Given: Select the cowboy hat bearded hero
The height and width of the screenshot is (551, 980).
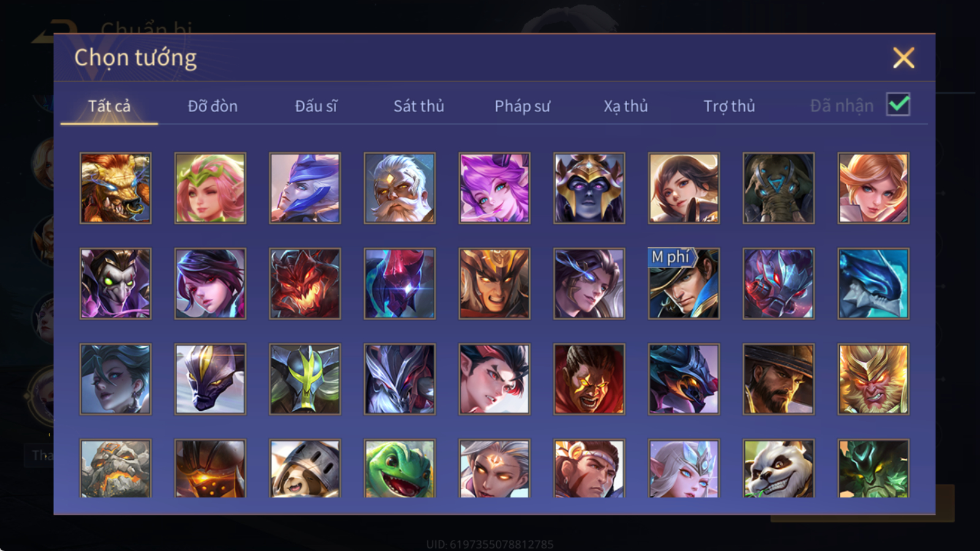Looking at the screenshot, I should coord(778,379).
